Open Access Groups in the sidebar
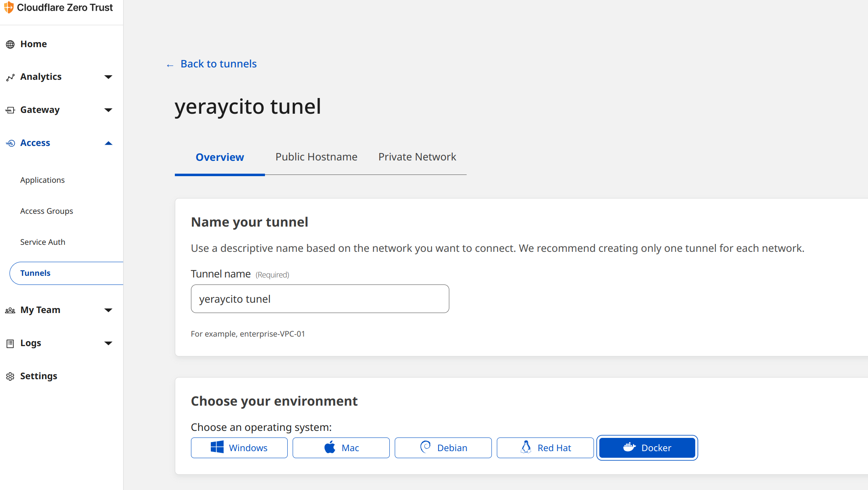The image size is (868, 490). point(47,211)
